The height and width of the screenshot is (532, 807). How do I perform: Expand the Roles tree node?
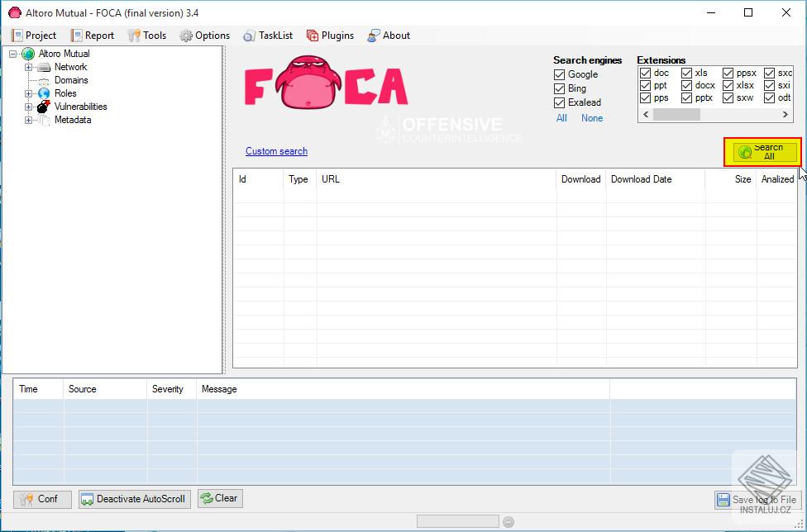click(28, 93)
